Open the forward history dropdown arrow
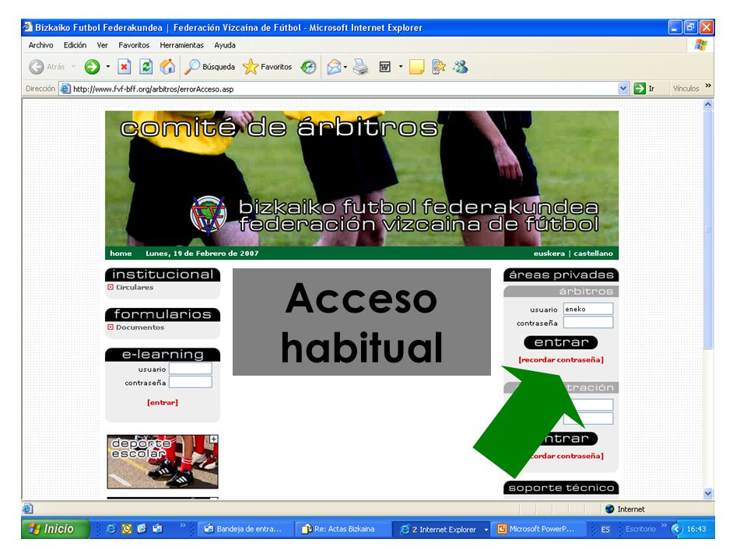 (108, 67)
